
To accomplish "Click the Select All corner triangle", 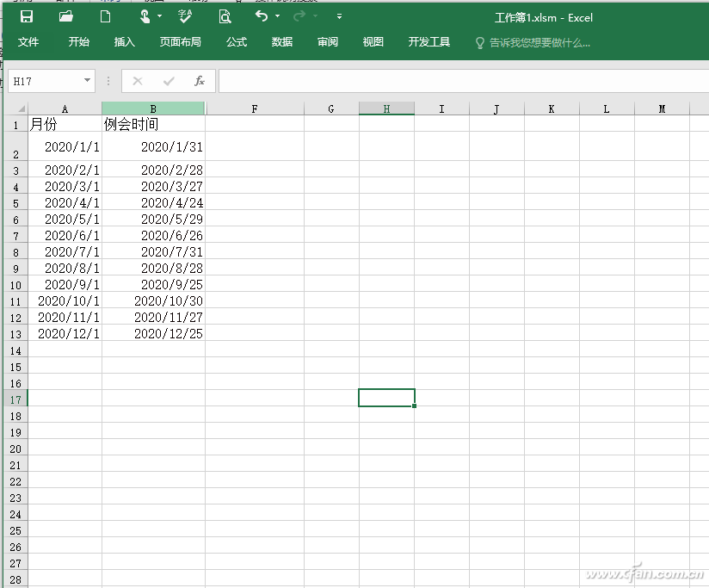I will point(21,109).
